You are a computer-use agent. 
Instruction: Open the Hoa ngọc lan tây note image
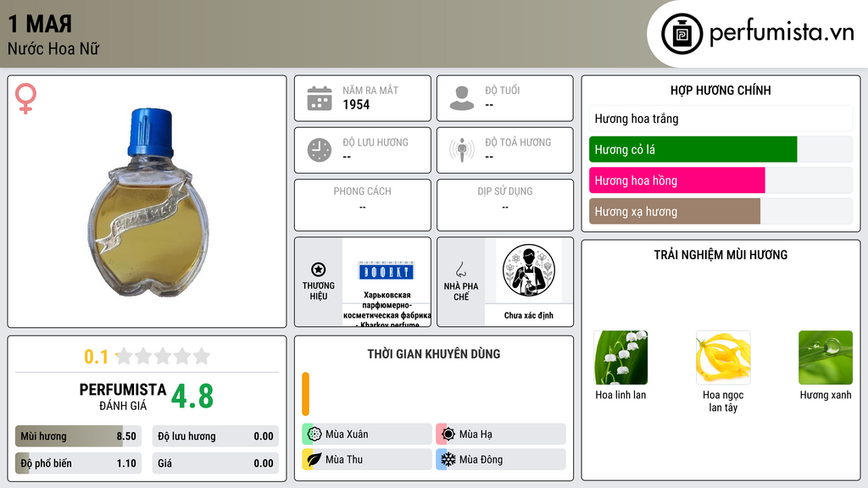723,358
